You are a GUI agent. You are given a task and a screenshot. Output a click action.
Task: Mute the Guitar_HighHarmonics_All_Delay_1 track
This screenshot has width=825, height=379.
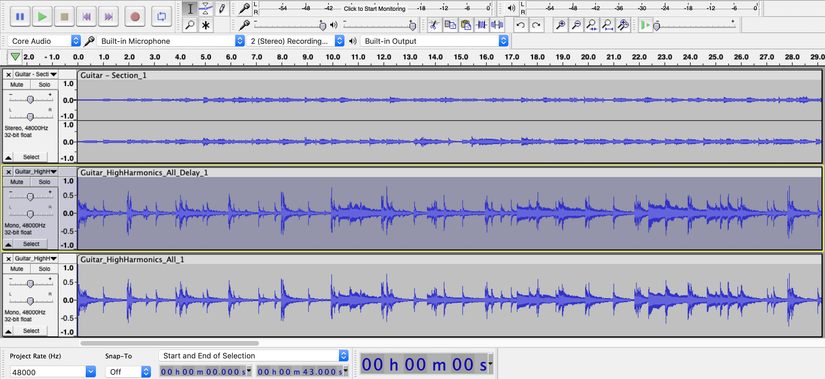tap(17, 182)
